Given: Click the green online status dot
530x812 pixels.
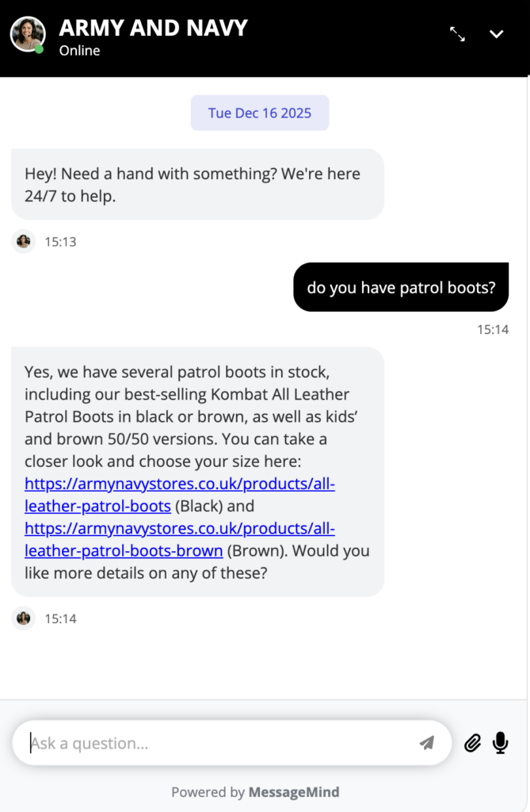Looking at the screenshot, I should (x=40, y=49).
